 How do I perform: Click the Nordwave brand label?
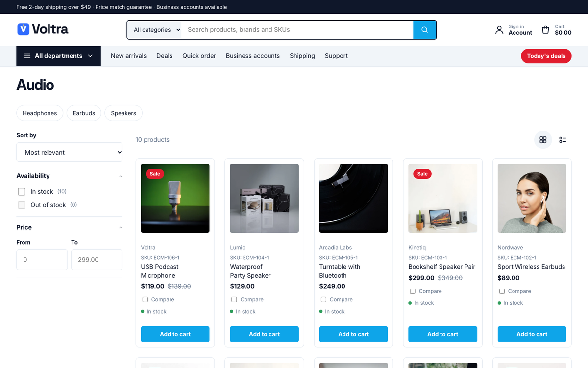tap(510, 248)
